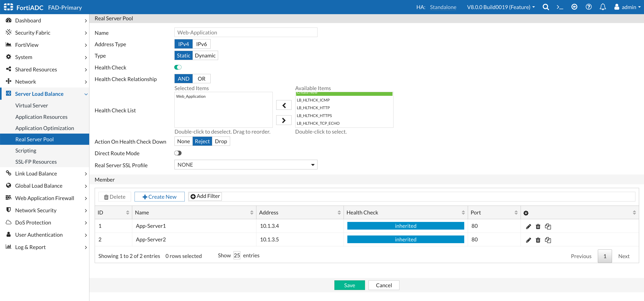Screen dimensions: 644x301
Task: Choose OR health check relationship
Action: click(x=201, y=79)
